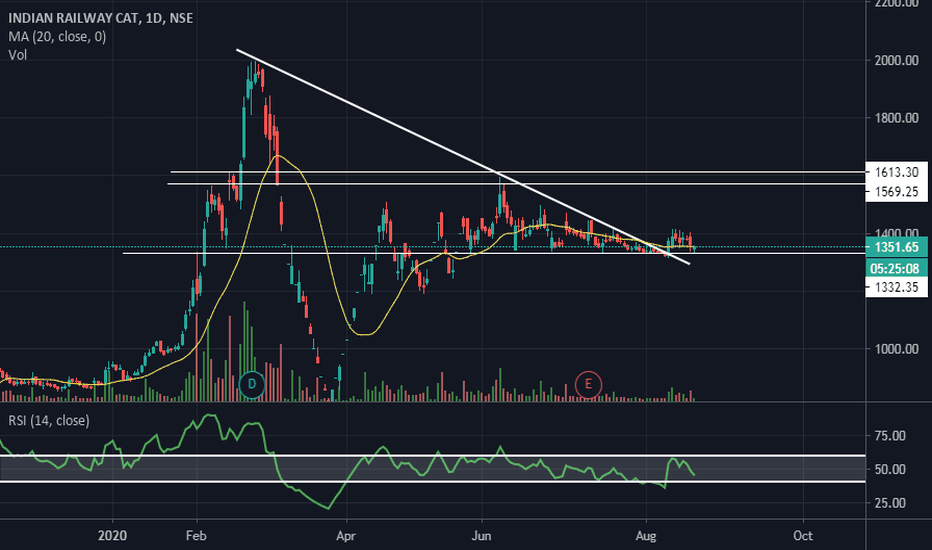Select the shaded RSI band rectangle
Viewport: 932px width, 550px height.
433,469
